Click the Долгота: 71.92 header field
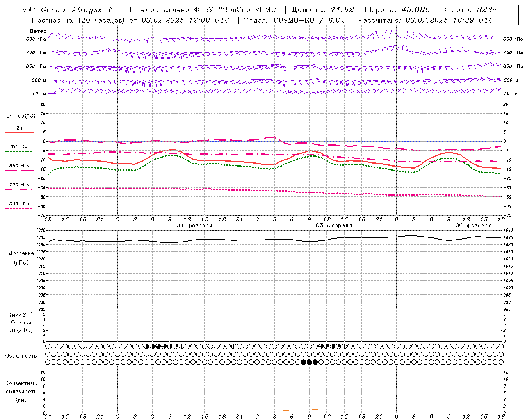 (323, 10)
